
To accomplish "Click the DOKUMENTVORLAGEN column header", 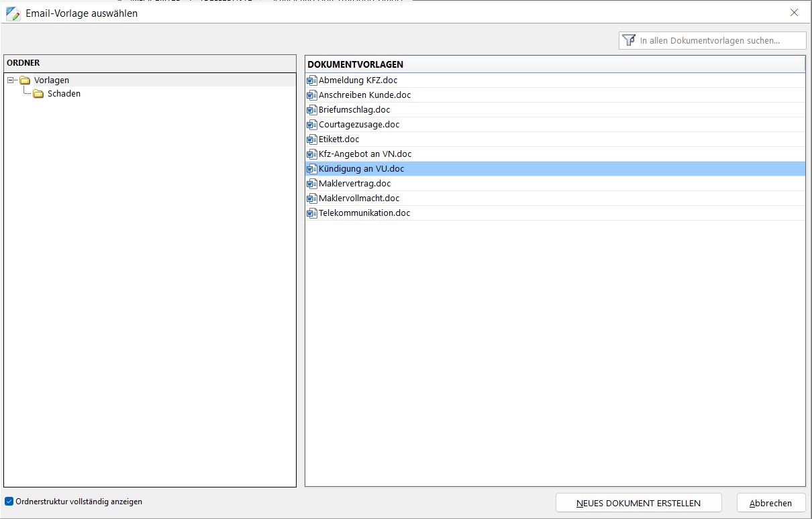I will tap(554, 64).
